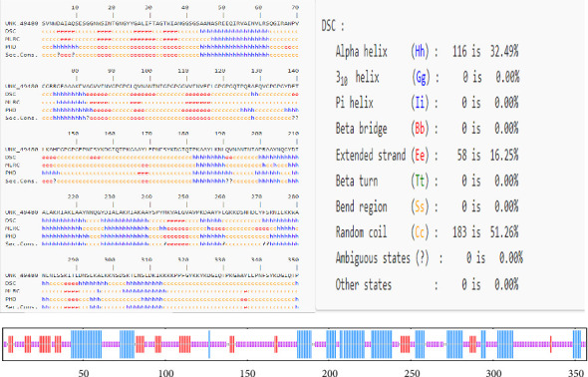588x377 pixels.
Task: Click the single thin blue line between 100 and 150
Action: pos(209,344)
